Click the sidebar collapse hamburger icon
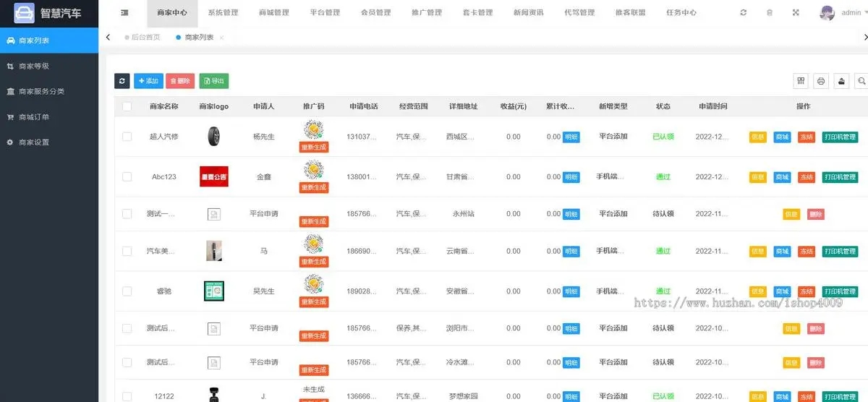The image size is (868, 402). click(x=124, y=12)
